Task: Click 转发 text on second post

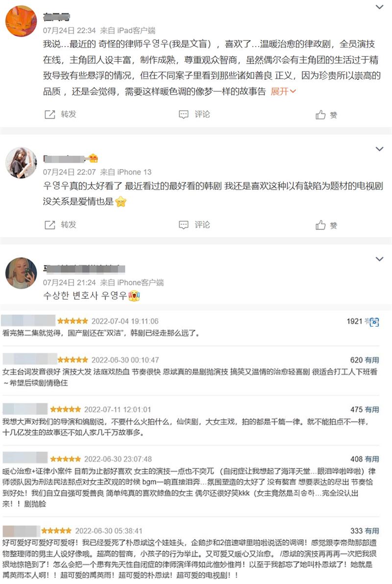Action: [x=69, y=224]
